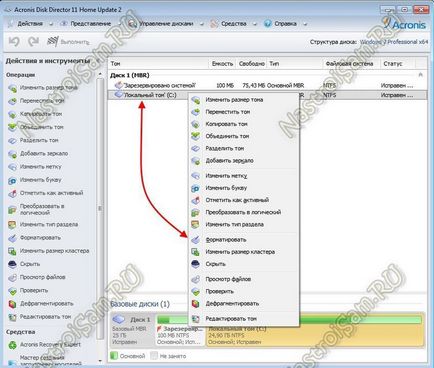Screen dimensions: 434x368
Task: Click the redo arrow in toolbar
Action: point(33,42)
